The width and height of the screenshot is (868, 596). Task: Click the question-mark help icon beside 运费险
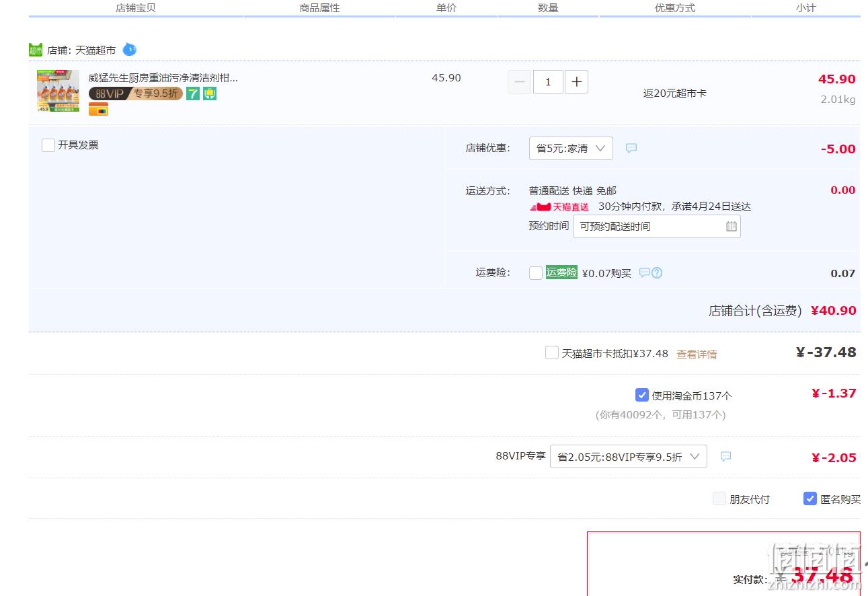click(x=657, y=273)
